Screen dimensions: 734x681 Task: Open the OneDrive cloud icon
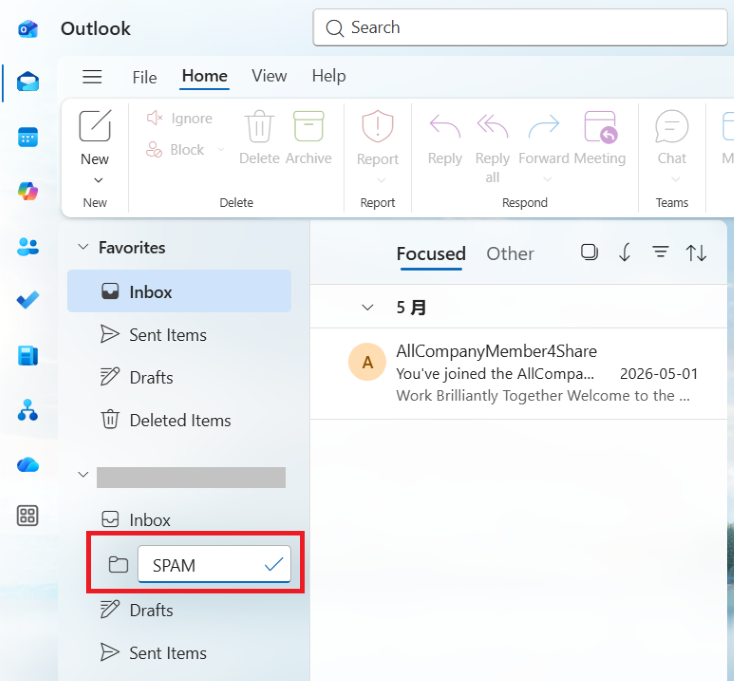[x=28, y=465]
